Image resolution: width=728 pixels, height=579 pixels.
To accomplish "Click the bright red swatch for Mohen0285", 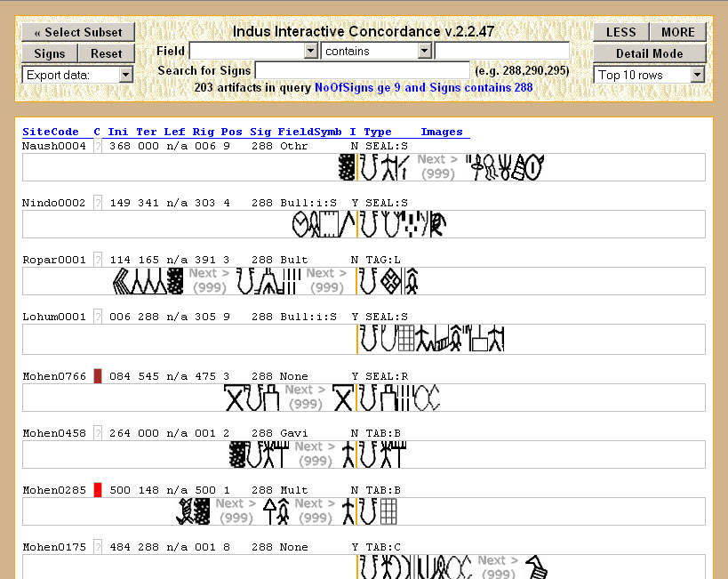I will pos(98,490).
